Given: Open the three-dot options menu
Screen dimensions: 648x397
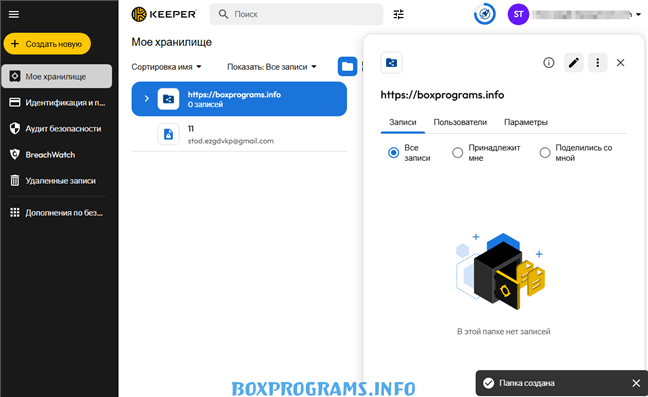Looking at the screenshot, I should (x=597, y=62).
